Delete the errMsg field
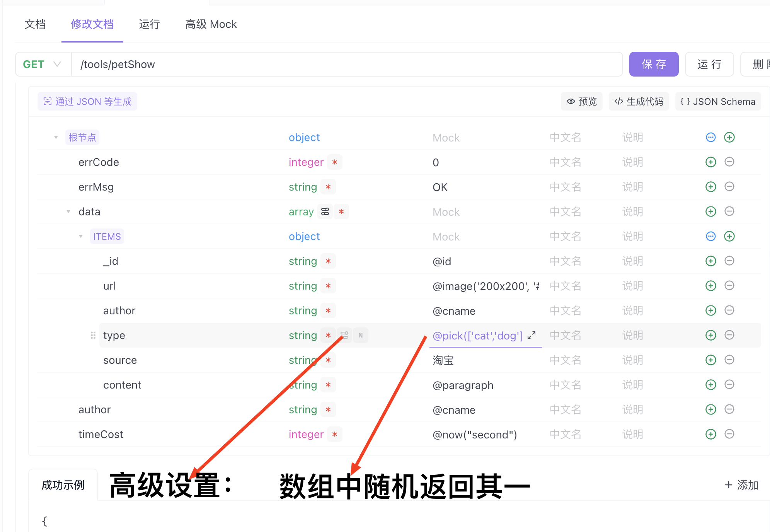The width and height of the screenshot is (770, 532). (x=729, y=187)
